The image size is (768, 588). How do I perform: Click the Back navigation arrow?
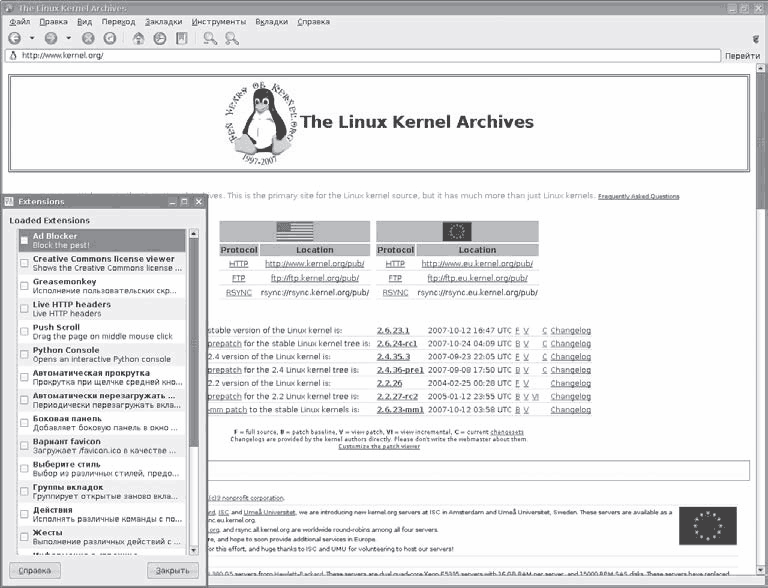[x=14, y=38]
